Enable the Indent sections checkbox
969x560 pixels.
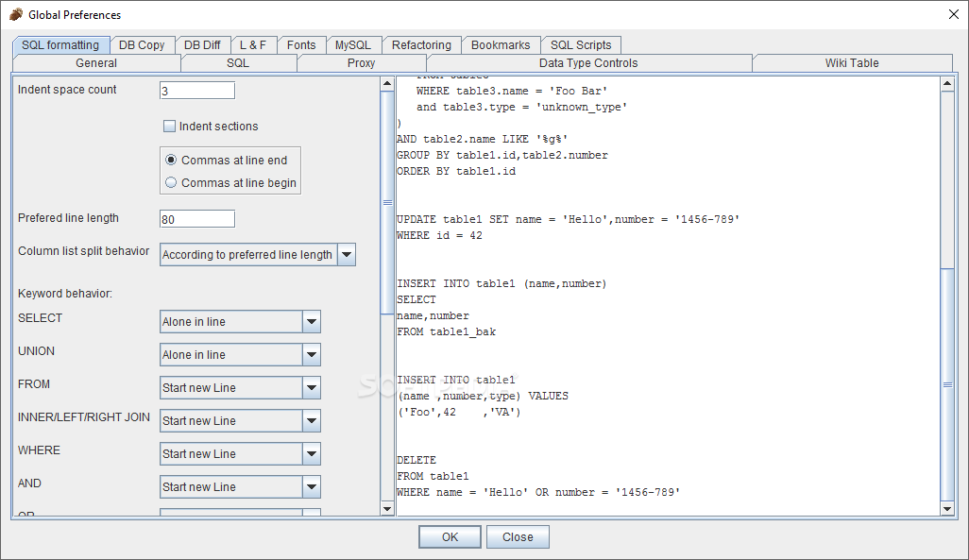(169, 127)
